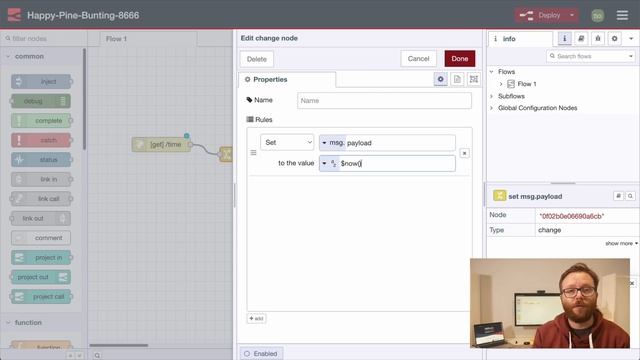Select the link in palette node
Viewport: 640px width, 360px height.
pyautogui.click(x=41, y=179)
